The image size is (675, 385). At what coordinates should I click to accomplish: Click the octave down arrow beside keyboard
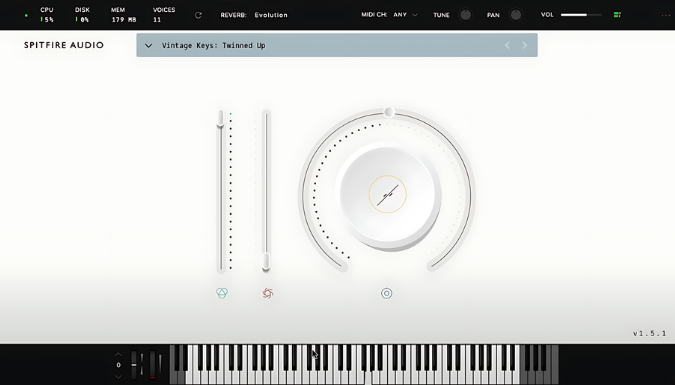click(118, 376)
